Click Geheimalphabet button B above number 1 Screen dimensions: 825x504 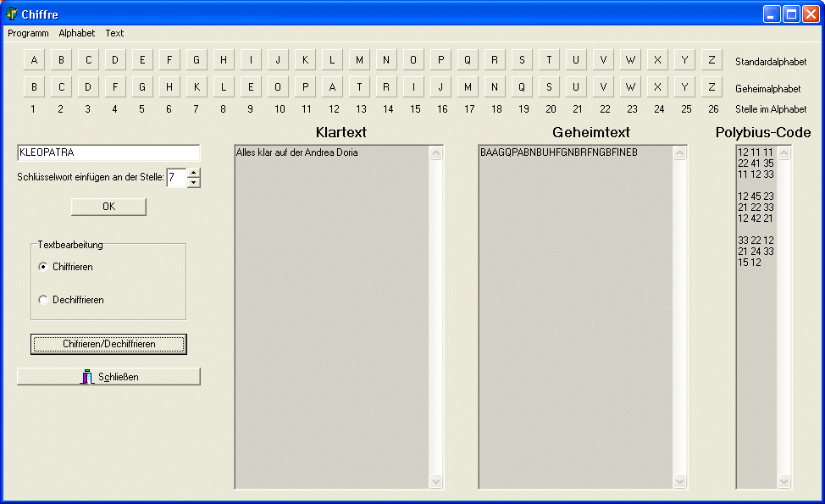(34, 86)
